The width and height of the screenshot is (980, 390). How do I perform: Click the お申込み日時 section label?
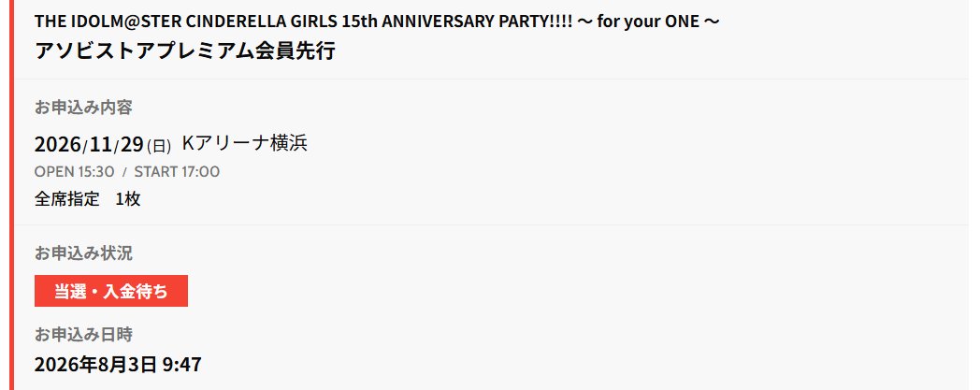click(x=83, y=335)
